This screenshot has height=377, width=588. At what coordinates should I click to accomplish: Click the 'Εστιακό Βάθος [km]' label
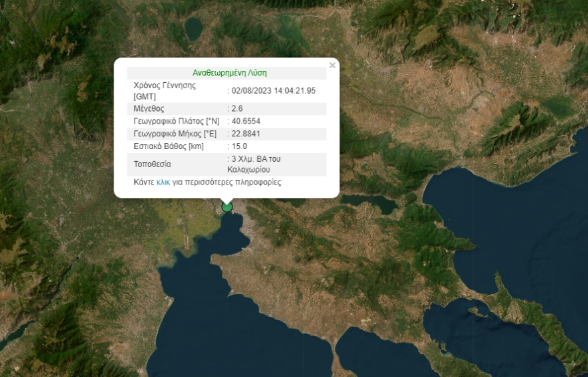point(168,146)
